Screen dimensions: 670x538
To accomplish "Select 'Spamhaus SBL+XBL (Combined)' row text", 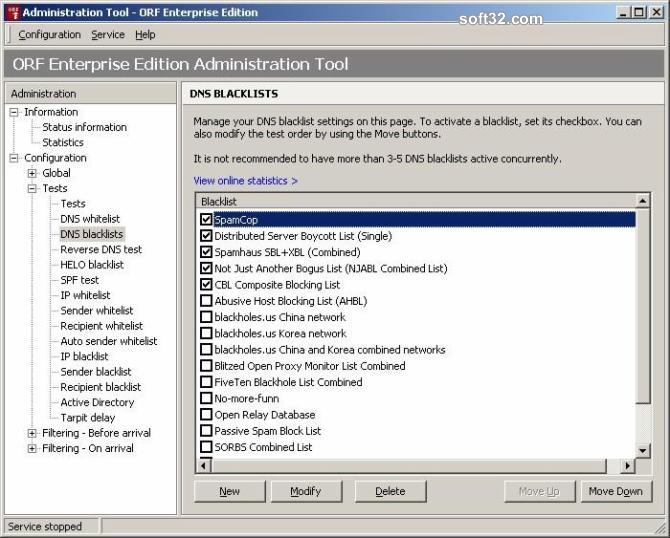I will tap(287, 252).
